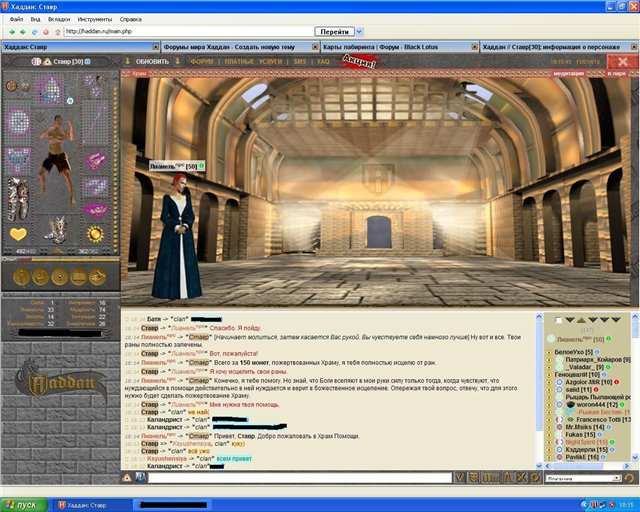Screen dimensions: 640x512
Task: Click the round shield icon at top of equipment
Action: pos(12,86)
